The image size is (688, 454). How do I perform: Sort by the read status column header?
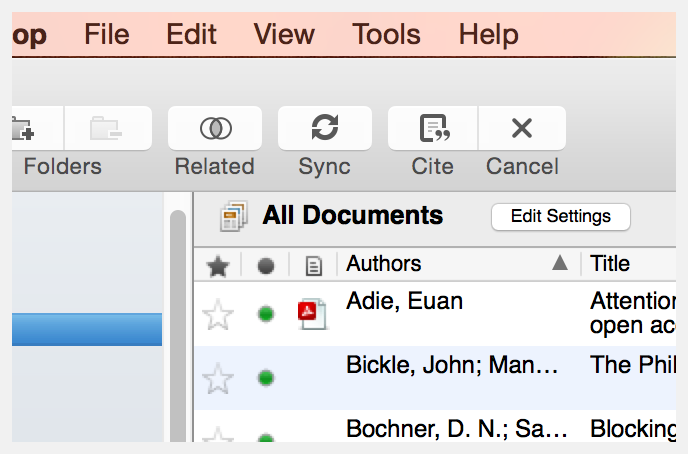tap(265, 265)
